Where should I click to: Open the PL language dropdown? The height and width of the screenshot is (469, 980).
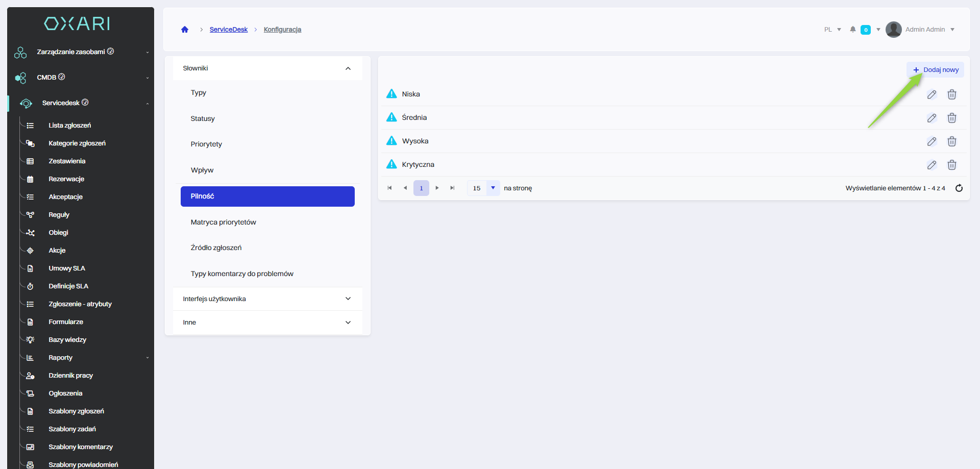click(x=832, y=30)
